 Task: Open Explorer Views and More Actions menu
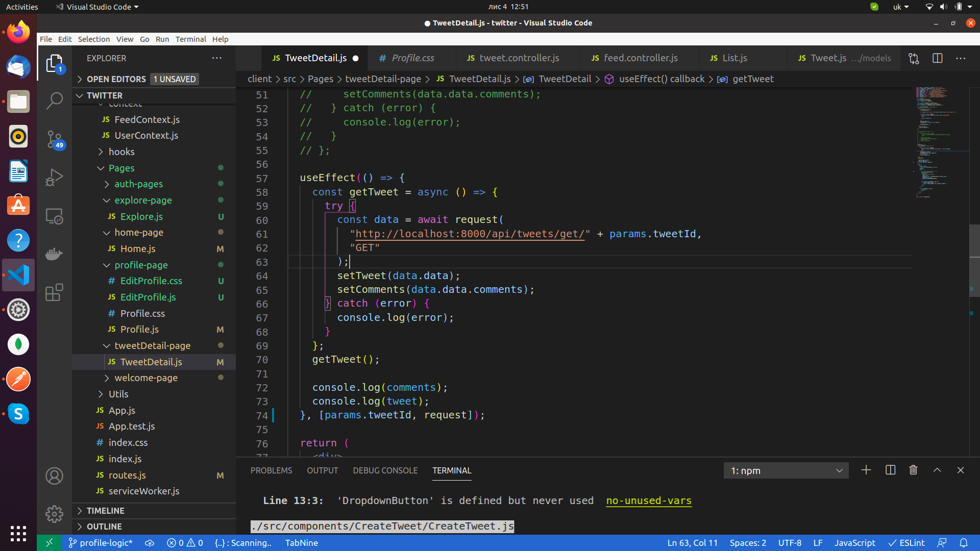(x=217, y=58)
